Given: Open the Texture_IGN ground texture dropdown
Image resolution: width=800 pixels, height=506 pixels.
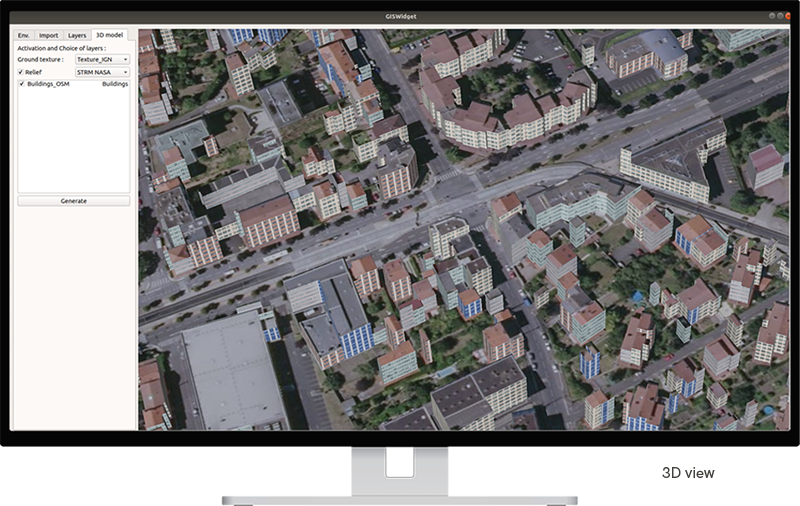Looking at the screenshot, I should point(102,60).
